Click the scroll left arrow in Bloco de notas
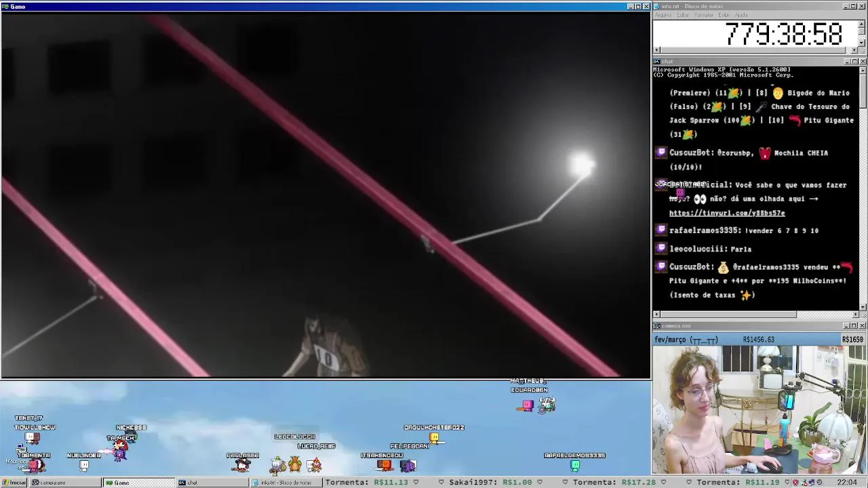 656,50
